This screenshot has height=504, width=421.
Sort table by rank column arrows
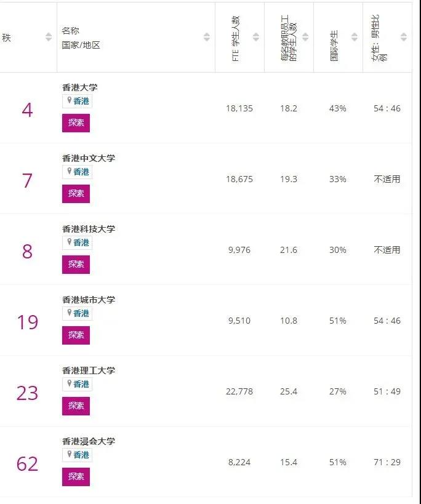click(49, 37)
